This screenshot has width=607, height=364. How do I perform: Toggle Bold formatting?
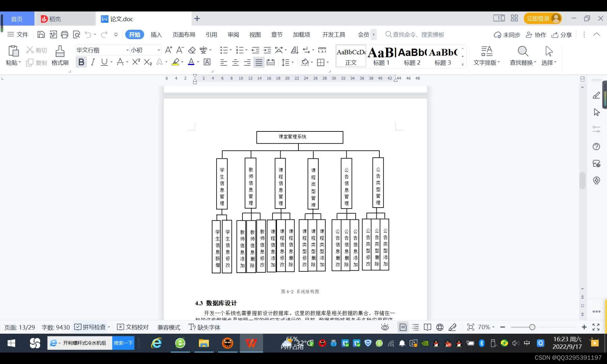pos(81,62)
